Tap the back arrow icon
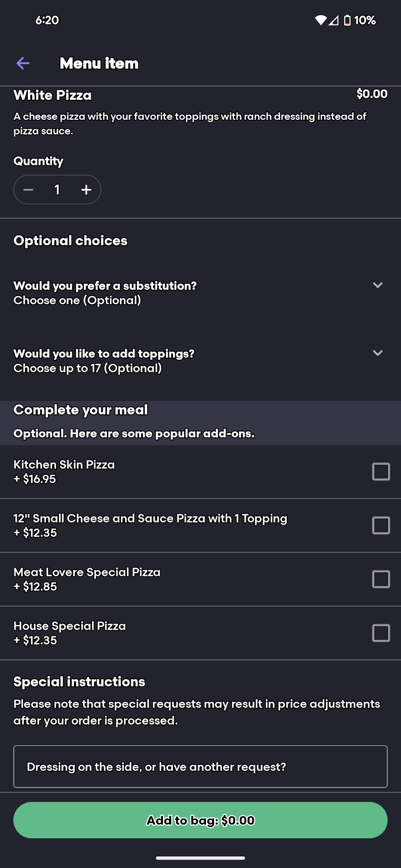401x868 pixels. pyautogui.click(x=23, y=63)
